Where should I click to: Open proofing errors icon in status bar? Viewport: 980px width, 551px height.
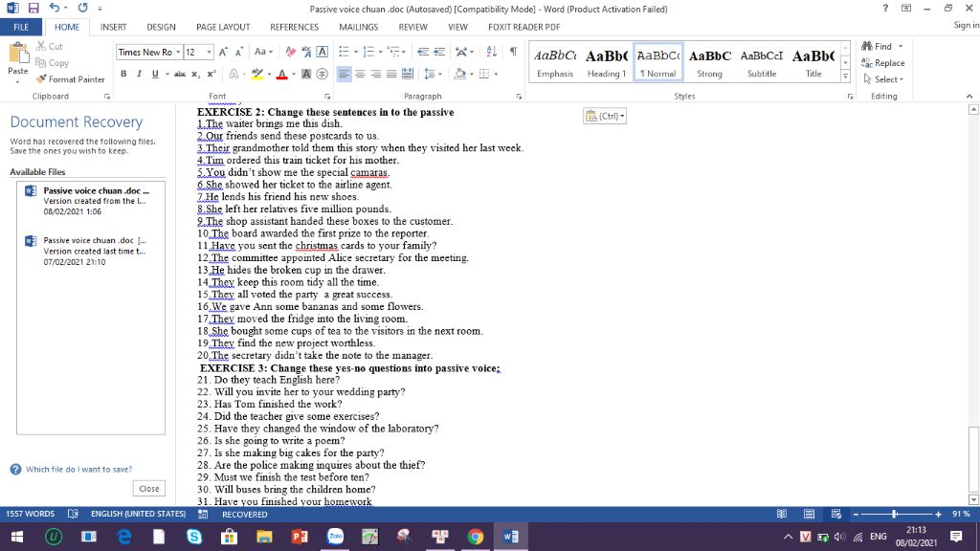pos(73,514)
